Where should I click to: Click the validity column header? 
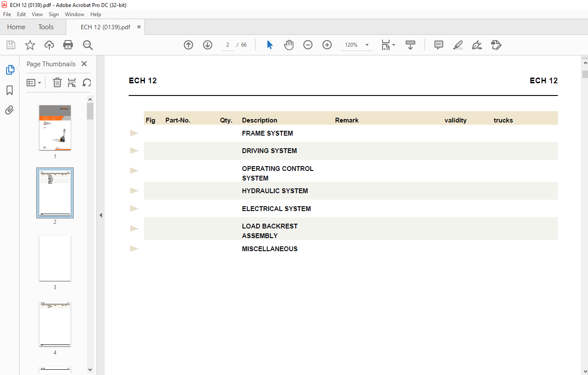(455, 120)
